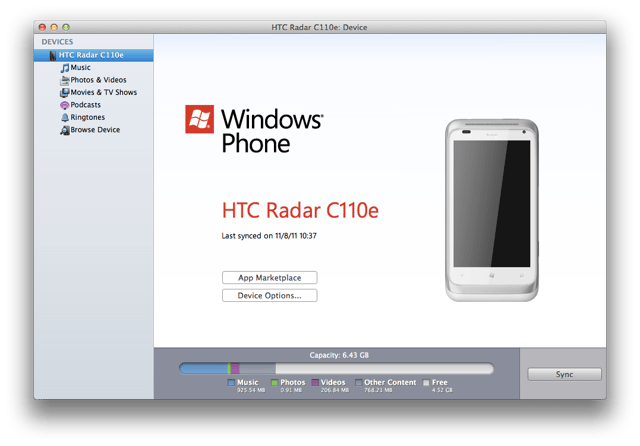The image size is (640, 446).
Task: Click the Other Content legend swatch
Action: pyautogui.click(x=358, y=383)
